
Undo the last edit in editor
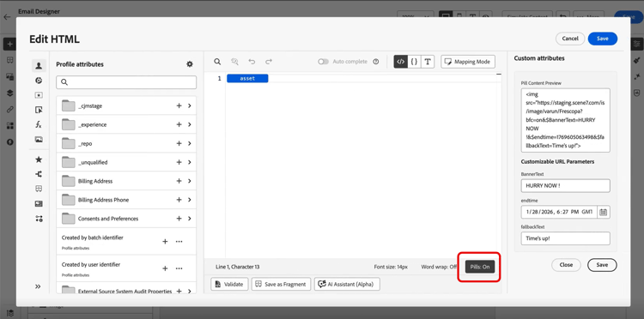click(252, 62)
